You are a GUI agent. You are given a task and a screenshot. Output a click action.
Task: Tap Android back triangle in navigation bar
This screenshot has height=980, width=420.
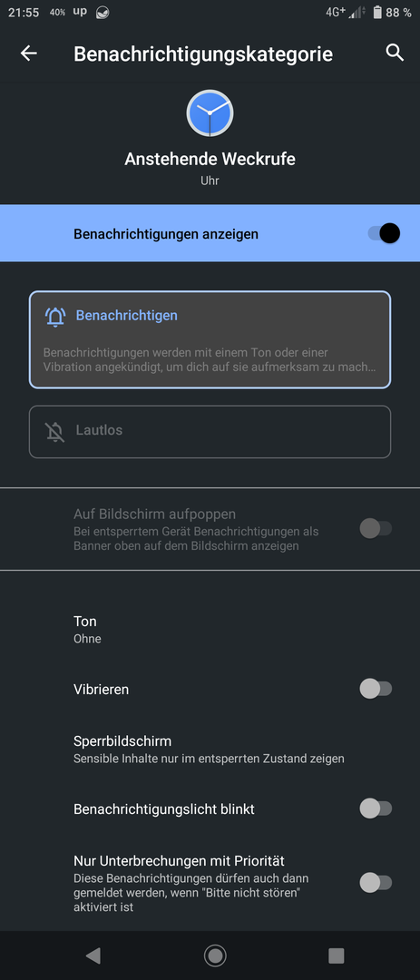tap(93, 955)
